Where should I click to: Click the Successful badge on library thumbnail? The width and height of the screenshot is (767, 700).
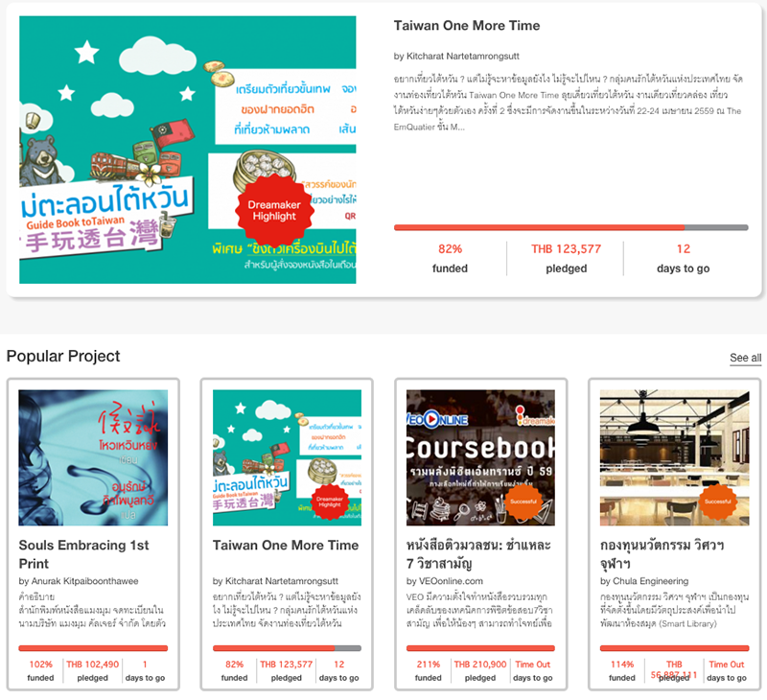tap(717, 502)
